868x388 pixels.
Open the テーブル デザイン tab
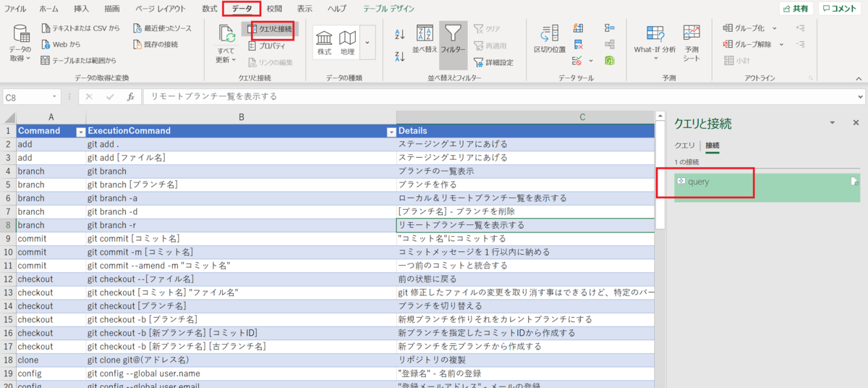[x=389, y=9]
